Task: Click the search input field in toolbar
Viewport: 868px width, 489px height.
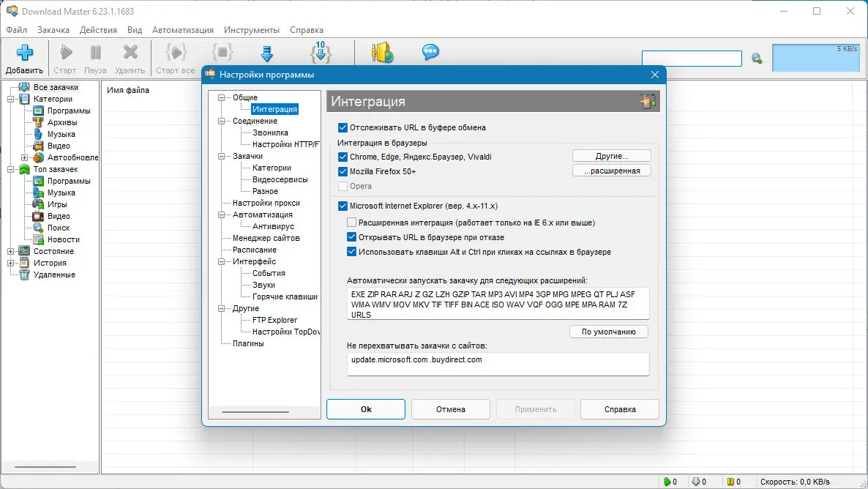Action: (x=692, y=58)
